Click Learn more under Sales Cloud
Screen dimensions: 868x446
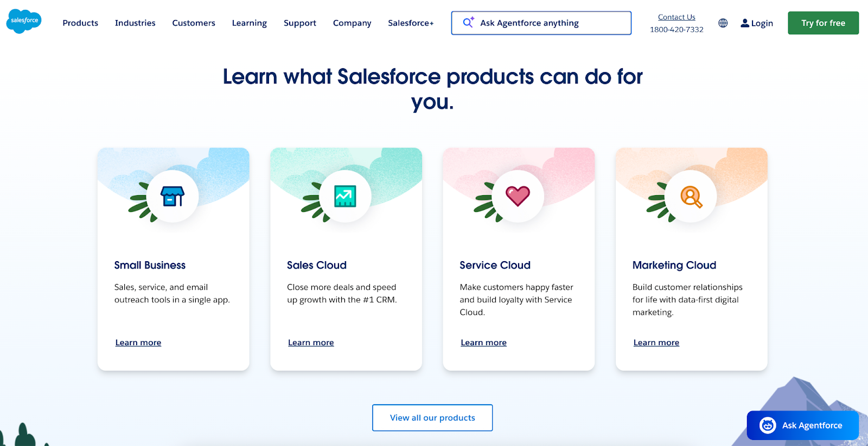311,342
